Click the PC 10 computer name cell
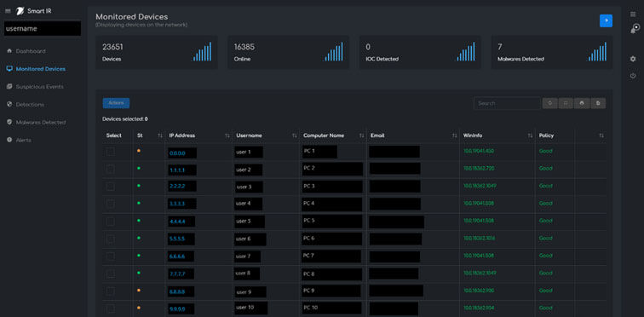Screen dimensions: 644x317 tap(332, 308)
